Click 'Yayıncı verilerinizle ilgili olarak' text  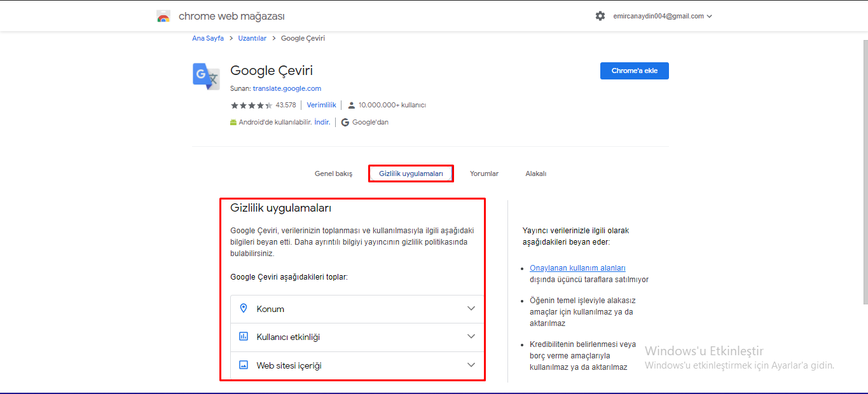click(x=575, y=231)
